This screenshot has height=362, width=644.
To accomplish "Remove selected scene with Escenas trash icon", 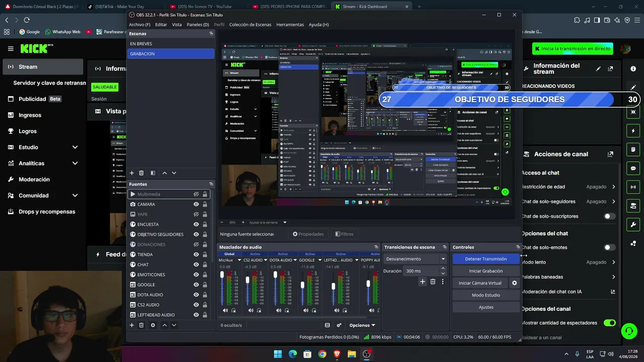I will [x=141, y=173].
